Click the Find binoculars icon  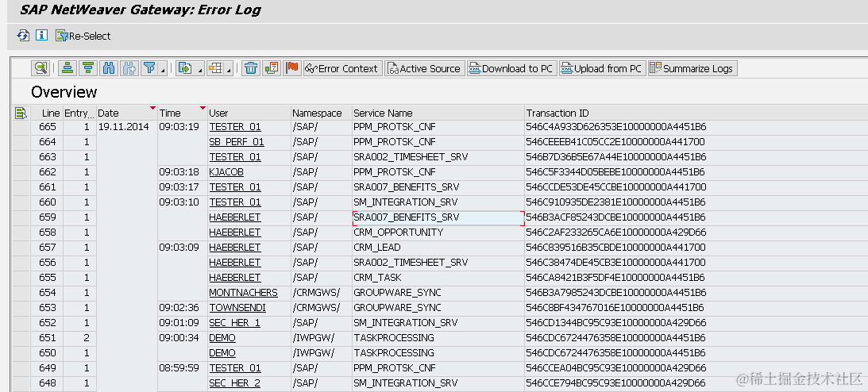pyautogui.click(x=109, y=68)
